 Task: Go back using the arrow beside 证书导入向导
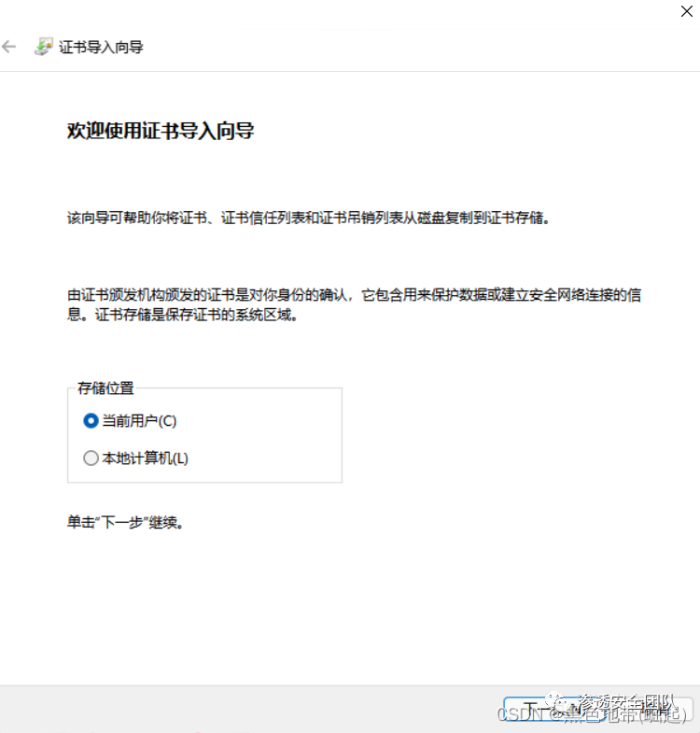(x=9, y=47)
